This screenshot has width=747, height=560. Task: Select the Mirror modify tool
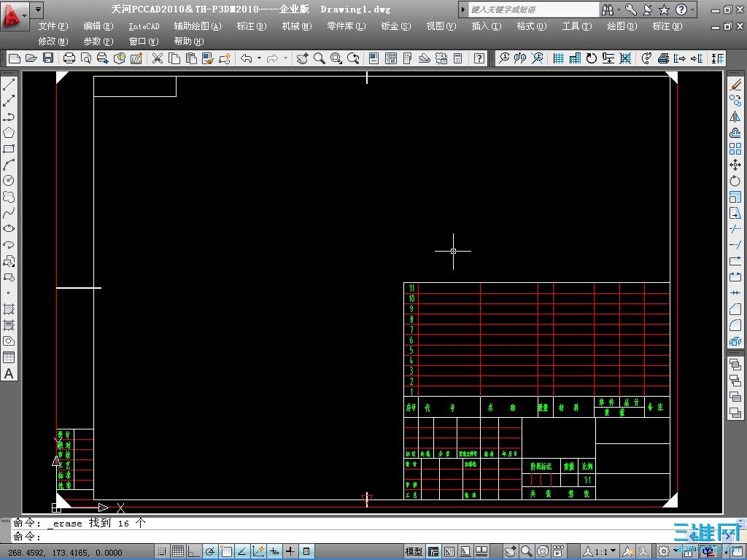click(735, 117)
